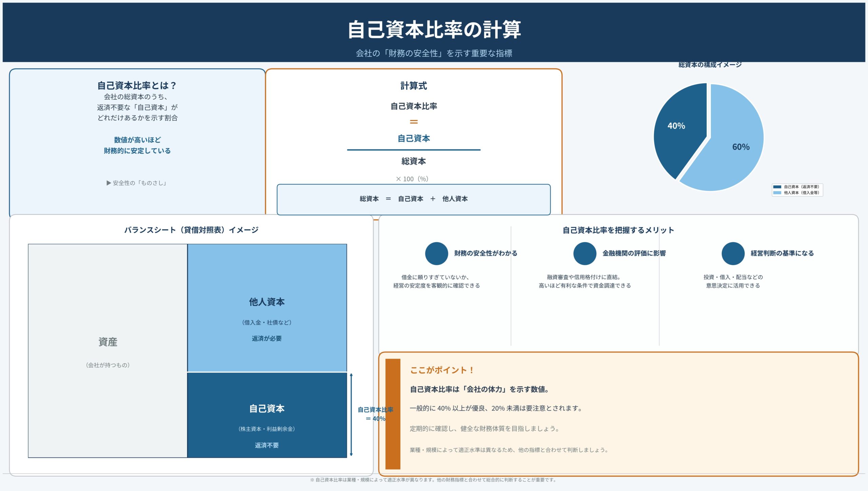
Task: Collapse the 計算式 panel
Action: 414,86
